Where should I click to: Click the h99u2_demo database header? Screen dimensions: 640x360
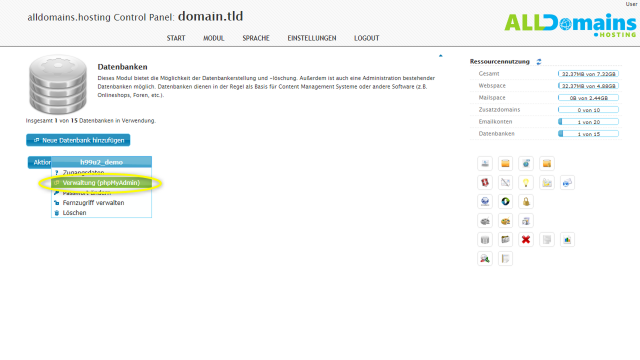pyautogui.click(x=101, y=162)
